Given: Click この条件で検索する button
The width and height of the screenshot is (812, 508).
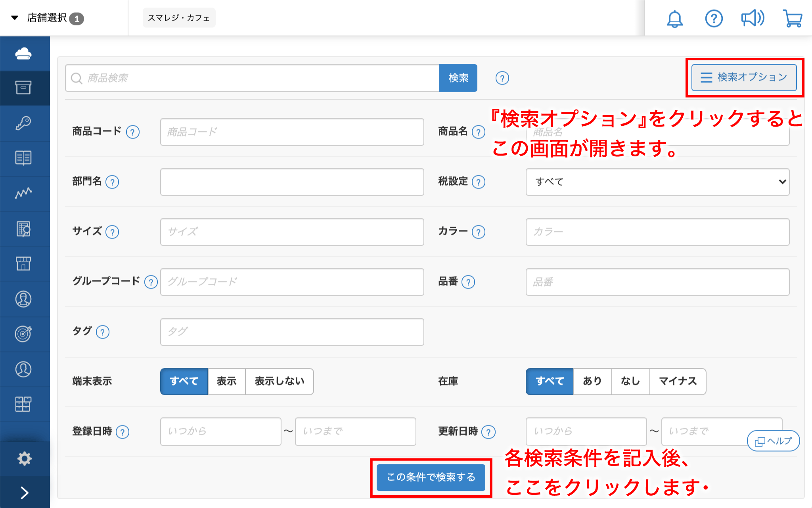Looking at the screenshot, I should pos(431,477).
